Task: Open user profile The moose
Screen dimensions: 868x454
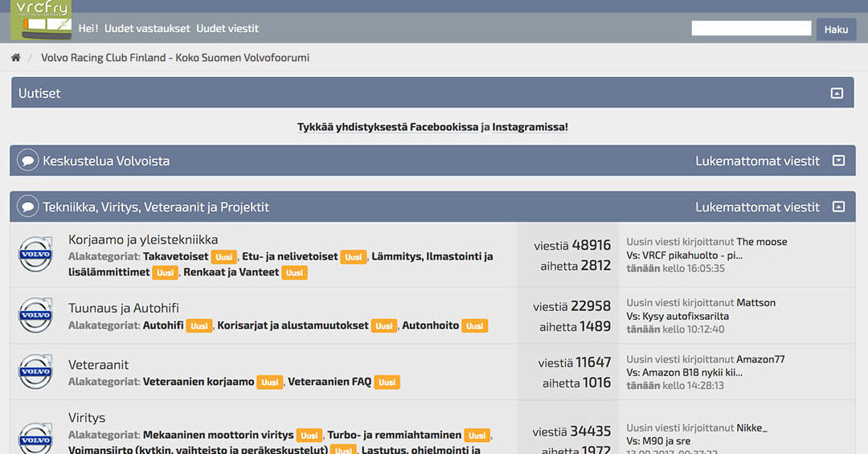Action: click(x=762, y=241)
